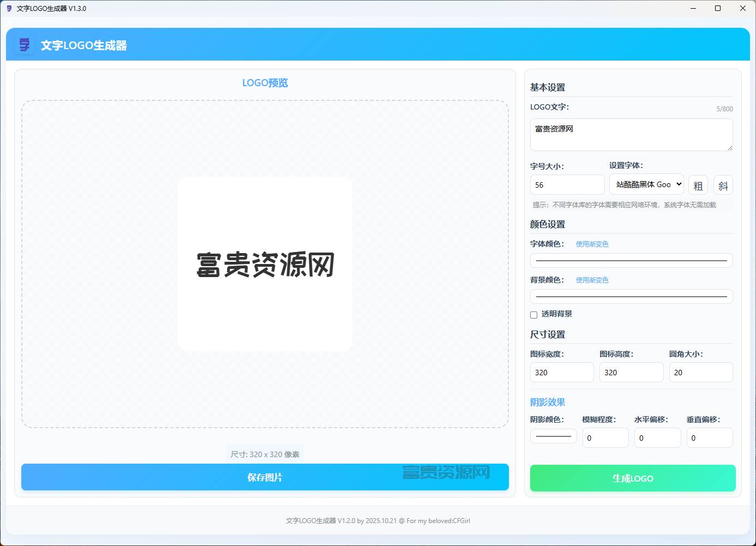Click the title bar app icon

(x=9, y=8)
